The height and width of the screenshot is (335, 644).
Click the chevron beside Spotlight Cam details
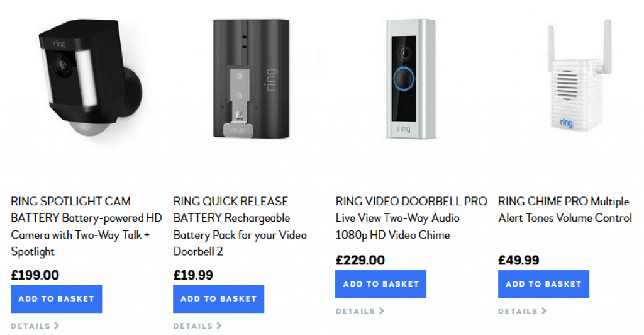pos(57,326)
